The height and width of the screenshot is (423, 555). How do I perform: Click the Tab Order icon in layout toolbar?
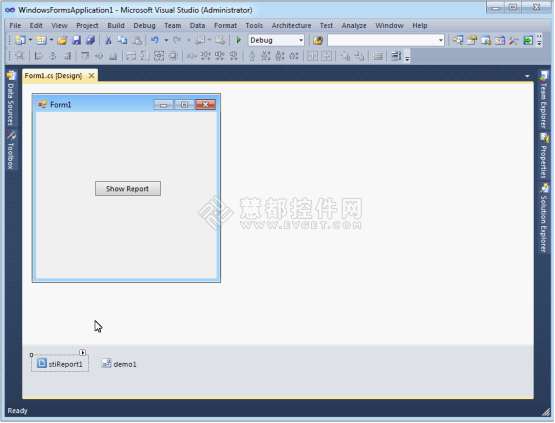point(396,56)
